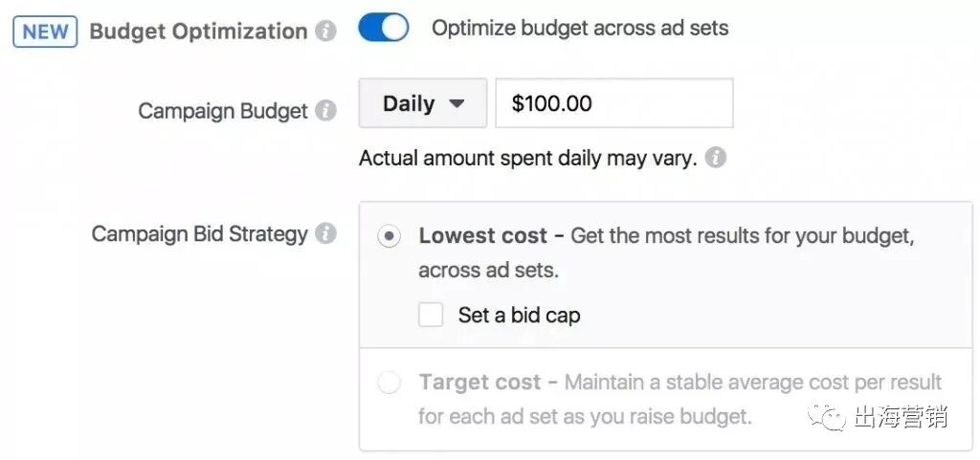Open info tooltip after 'may vary' note
980x460 pixels.
tap(715, 157)
